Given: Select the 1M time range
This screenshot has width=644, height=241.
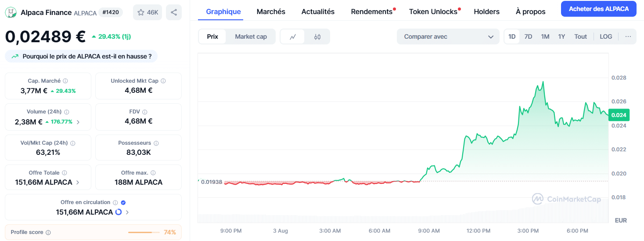Looking at the screenshot, I should (545, 37).
